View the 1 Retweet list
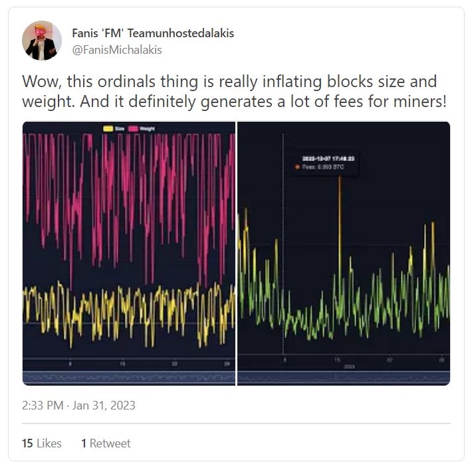 pyautogui.click(x=106, y=443)
